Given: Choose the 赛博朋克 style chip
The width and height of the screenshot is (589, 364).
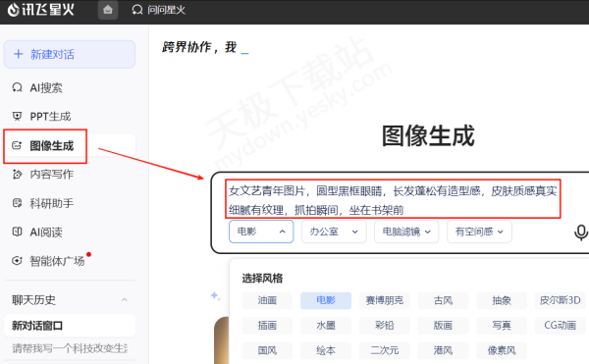Looking at the screenshot, I should (384, 300).
